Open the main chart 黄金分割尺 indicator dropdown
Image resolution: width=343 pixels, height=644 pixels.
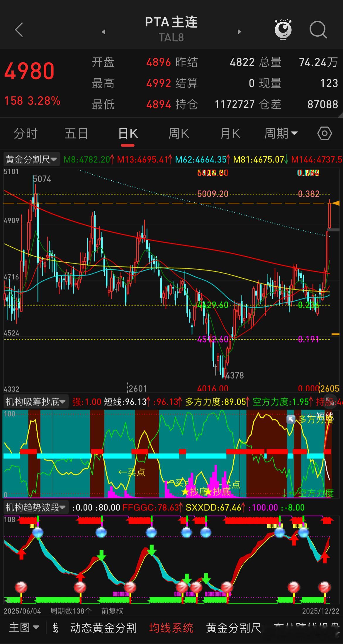(x=31, y=159)
